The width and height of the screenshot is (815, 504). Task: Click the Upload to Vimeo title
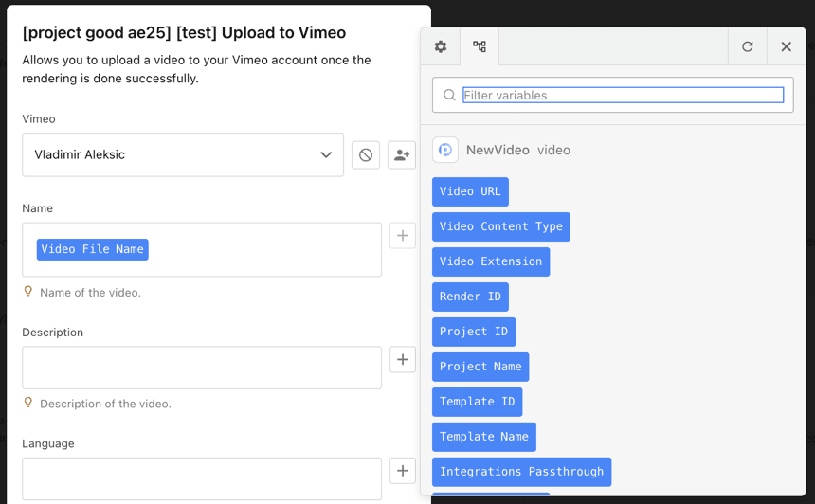tap(184, 33)
